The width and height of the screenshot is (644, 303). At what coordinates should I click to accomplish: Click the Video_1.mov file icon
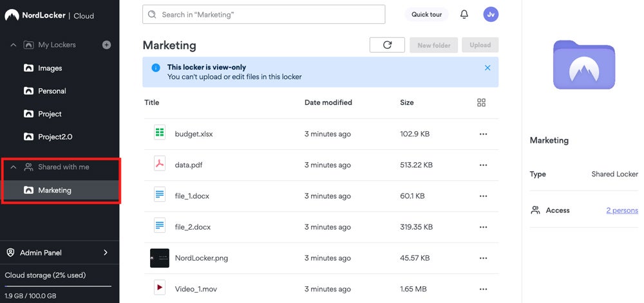tap(160, 289)
